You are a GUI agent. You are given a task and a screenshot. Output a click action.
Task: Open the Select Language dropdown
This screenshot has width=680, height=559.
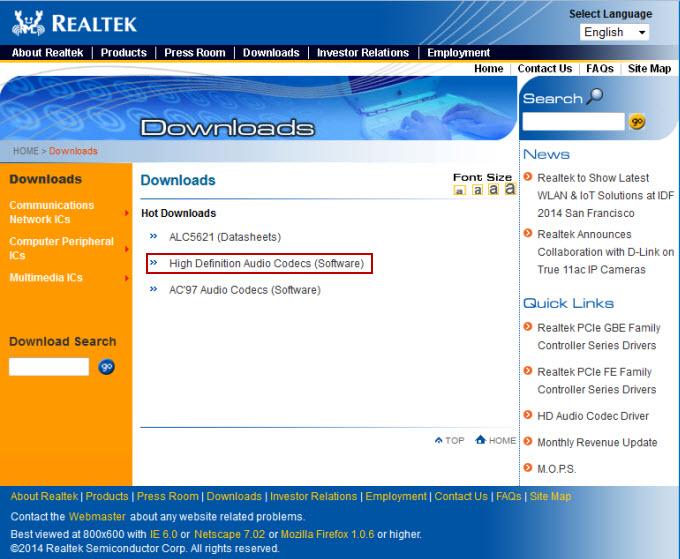coord(615,32)
